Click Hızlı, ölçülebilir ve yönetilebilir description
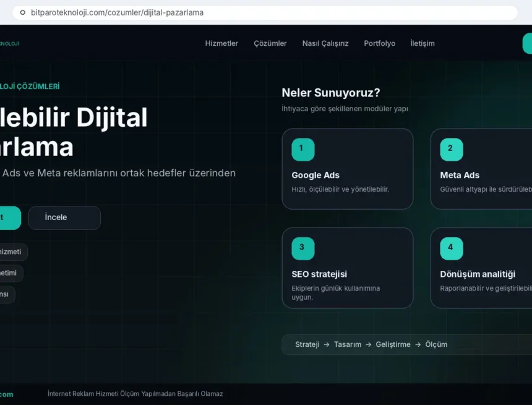This screenshot has height=405, width=532. point(340,189)
